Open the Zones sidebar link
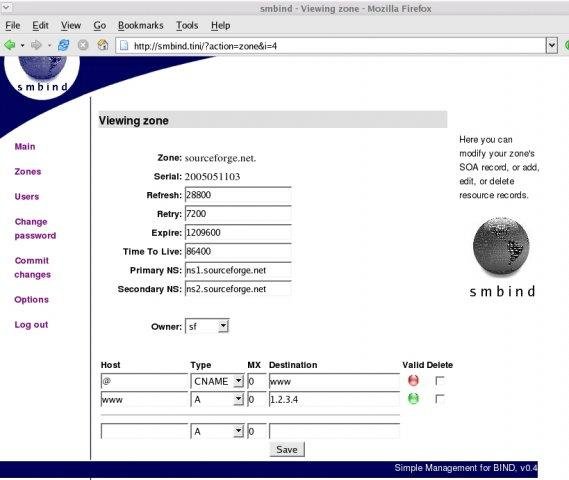This screenshot has width=569, height=480. pos(28,172)
